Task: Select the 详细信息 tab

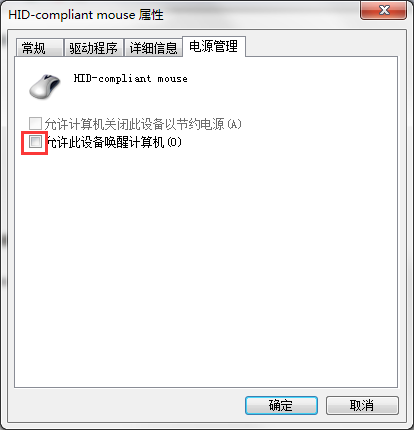Action: point(153,48)
